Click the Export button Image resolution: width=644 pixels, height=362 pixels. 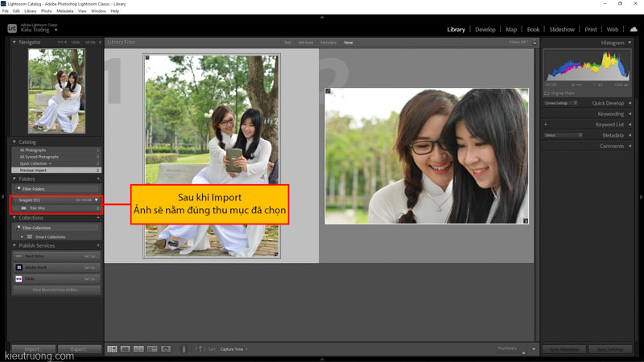point(79,349)
